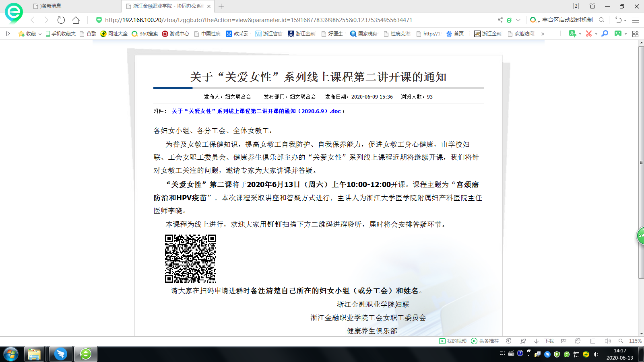Screen dimensions: 644x362
Task: Open the 好医生 bookmark
Action: tap(332, 34)
